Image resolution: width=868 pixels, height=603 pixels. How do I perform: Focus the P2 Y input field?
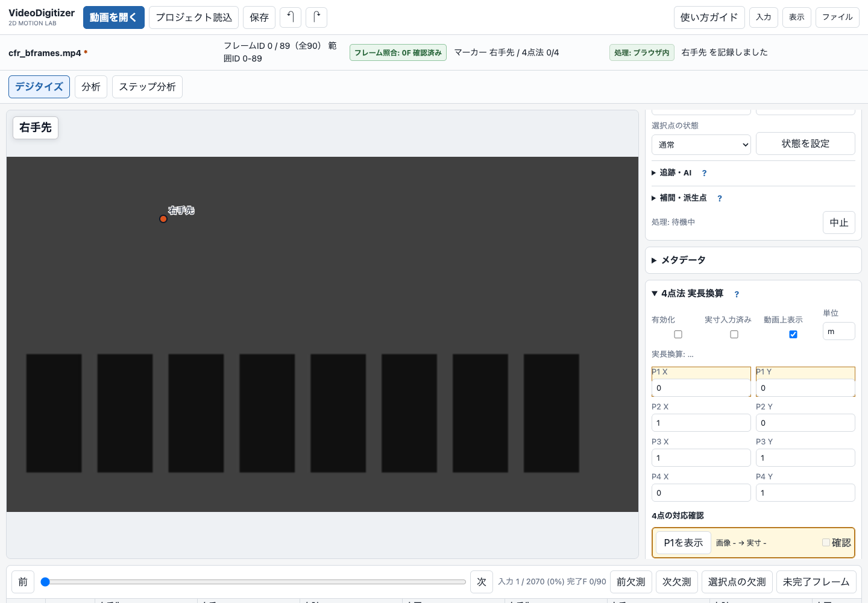point(805,423)
